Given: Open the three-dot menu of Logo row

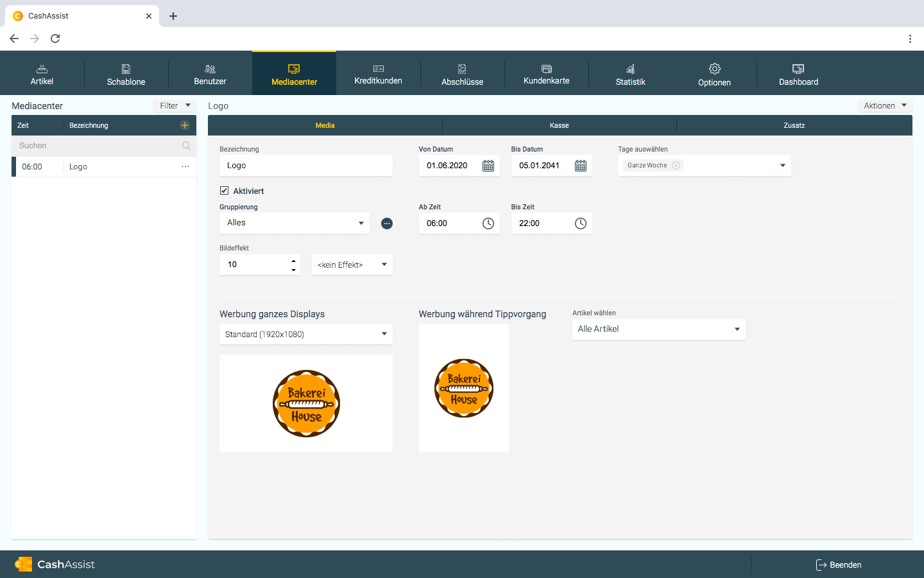Looking at the screenshot, I should pos(185,166).
